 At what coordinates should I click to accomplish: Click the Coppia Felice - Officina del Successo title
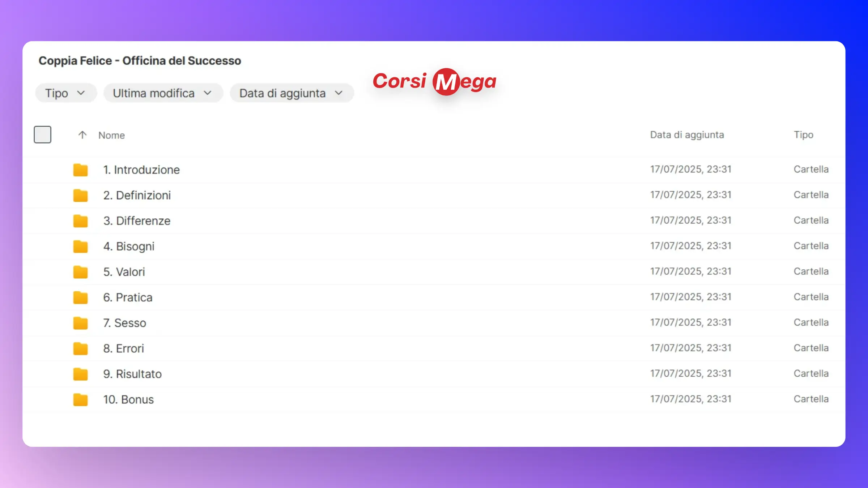click(x=140, y=61)
